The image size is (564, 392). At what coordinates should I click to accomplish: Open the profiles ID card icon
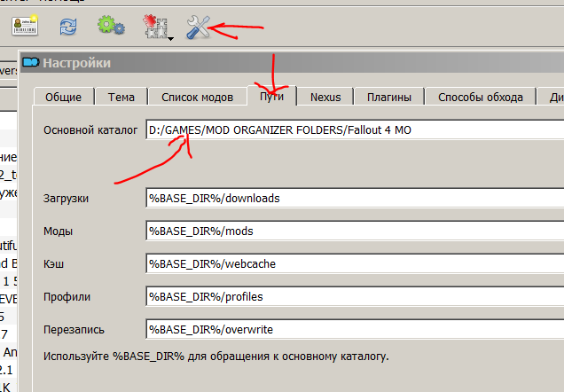(x=24, y=27)
